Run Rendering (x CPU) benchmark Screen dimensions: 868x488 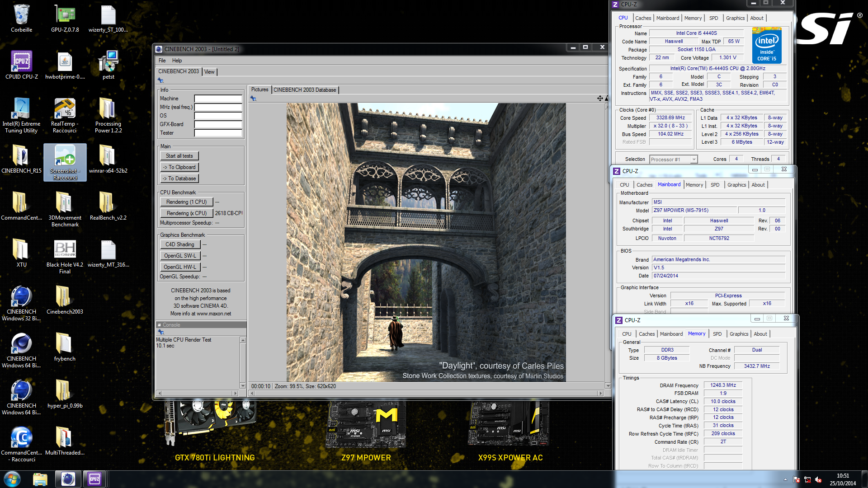[186, 213]
